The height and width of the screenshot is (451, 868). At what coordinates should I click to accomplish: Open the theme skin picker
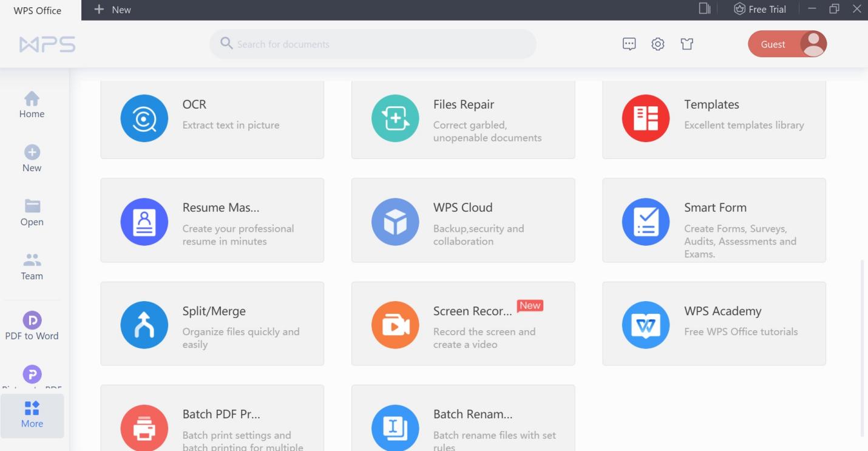tap(687, 44)
